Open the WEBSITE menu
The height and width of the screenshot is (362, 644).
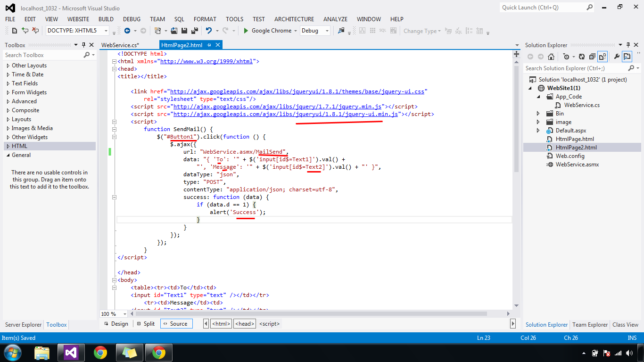click(78, 19)
